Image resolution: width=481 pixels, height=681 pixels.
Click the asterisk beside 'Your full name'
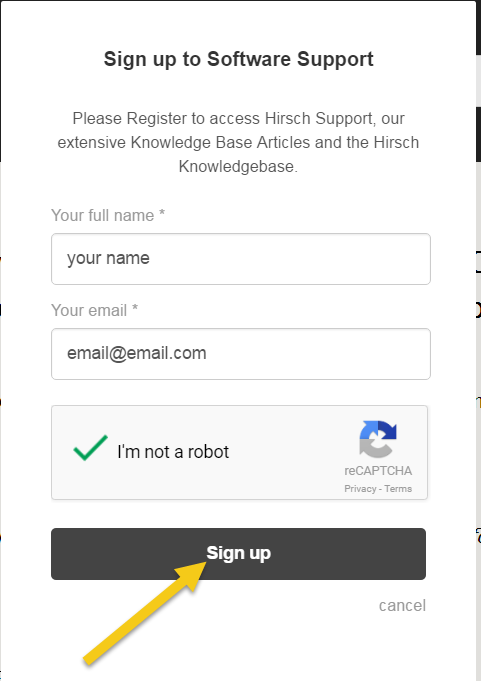[161, 213]
